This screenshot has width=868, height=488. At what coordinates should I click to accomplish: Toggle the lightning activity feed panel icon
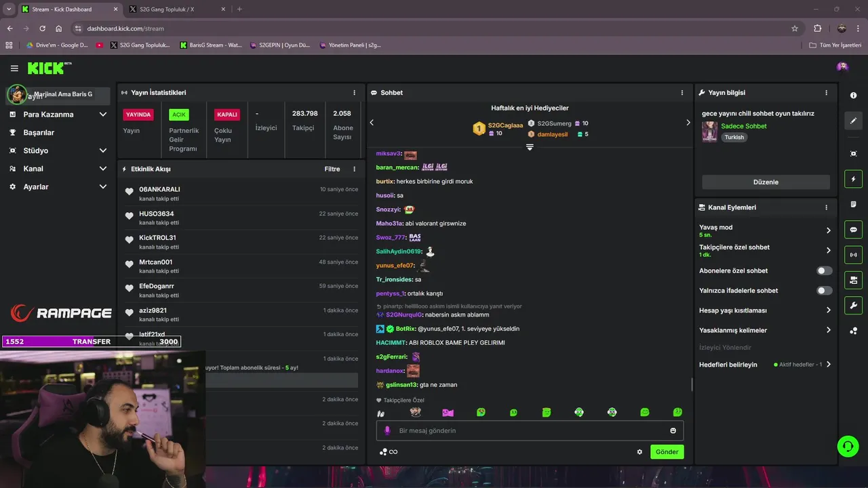point(853,179)
